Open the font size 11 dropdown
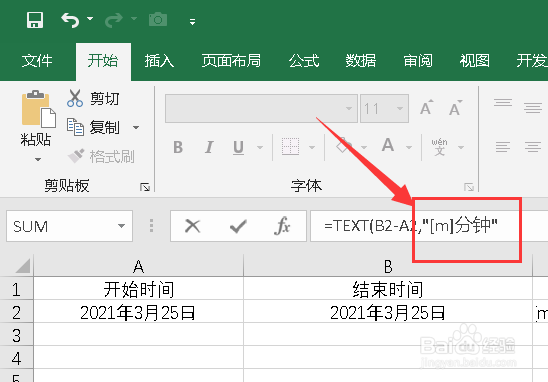Image resolution: width=548 pixels, height=382 pixels. point(400,109)
